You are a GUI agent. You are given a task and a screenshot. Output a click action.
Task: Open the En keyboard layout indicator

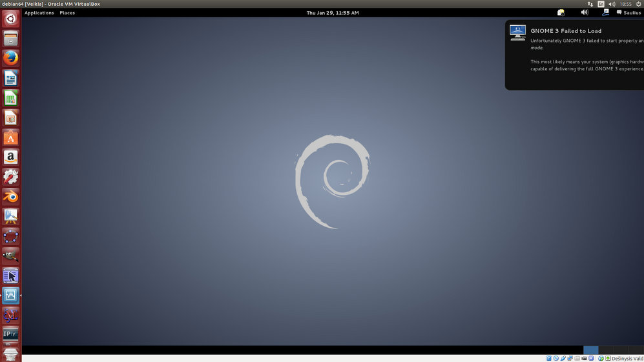[601, 4]
